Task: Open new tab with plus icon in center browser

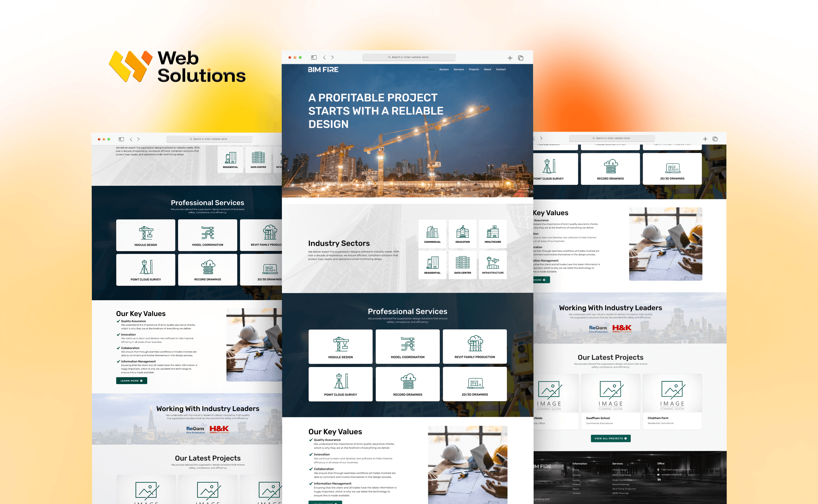Action: pyautogui.click(x=510, y=58)
